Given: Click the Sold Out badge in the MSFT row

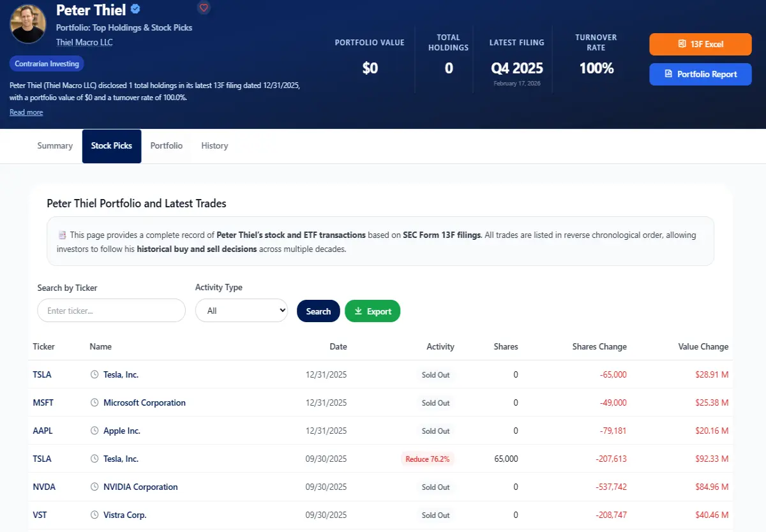Looking at the screenshot, I should pyautogui.click(x=436, y=403).
